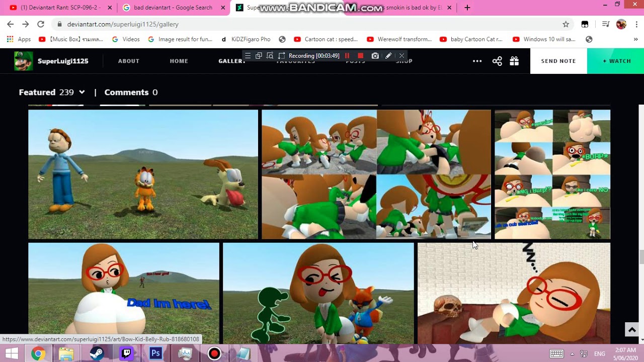Open Bandicam from the taskbar
This screenshot has width=644, height=362.
(214, 353)
